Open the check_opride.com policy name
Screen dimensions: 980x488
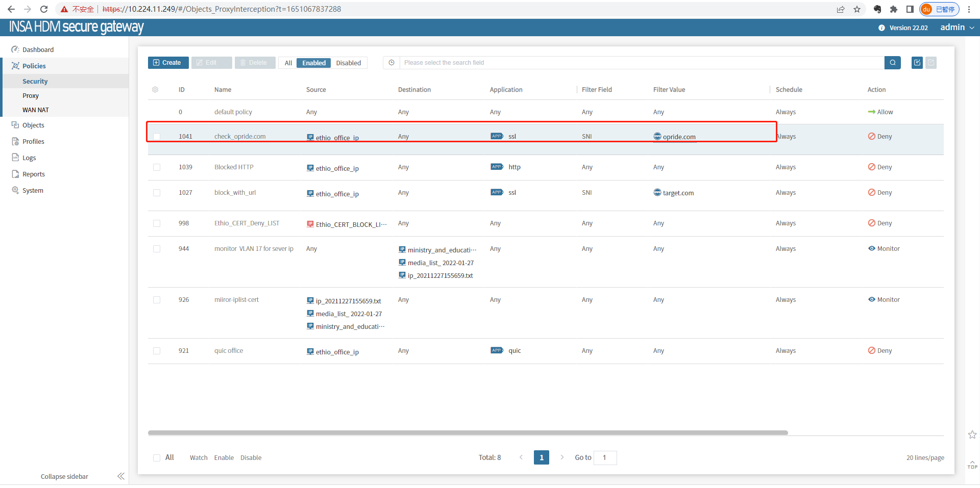240,137
